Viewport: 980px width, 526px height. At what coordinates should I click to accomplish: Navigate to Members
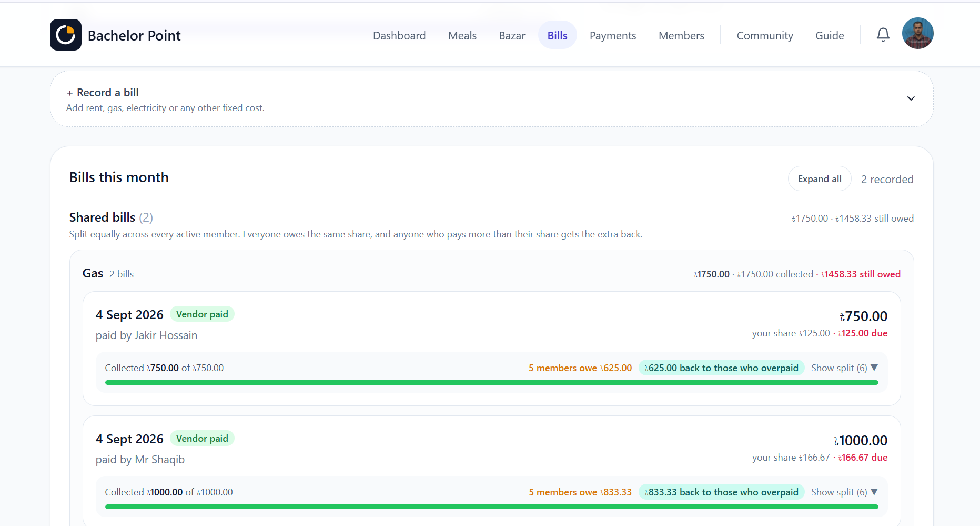tap(681, 35)
